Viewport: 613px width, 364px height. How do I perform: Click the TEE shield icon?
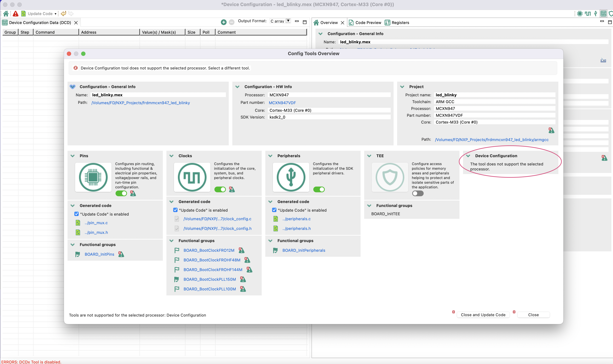[x=390, y=177]
